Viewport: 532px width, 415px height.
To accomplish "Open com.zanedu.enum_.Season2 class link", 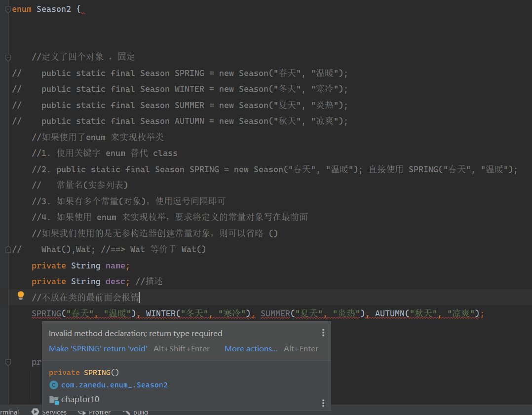I will (x=114, y=385).
